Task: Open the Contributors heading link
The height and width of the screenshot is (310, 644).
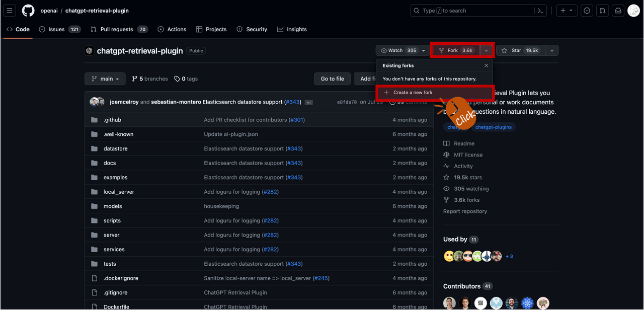Action: coord(468,286)
